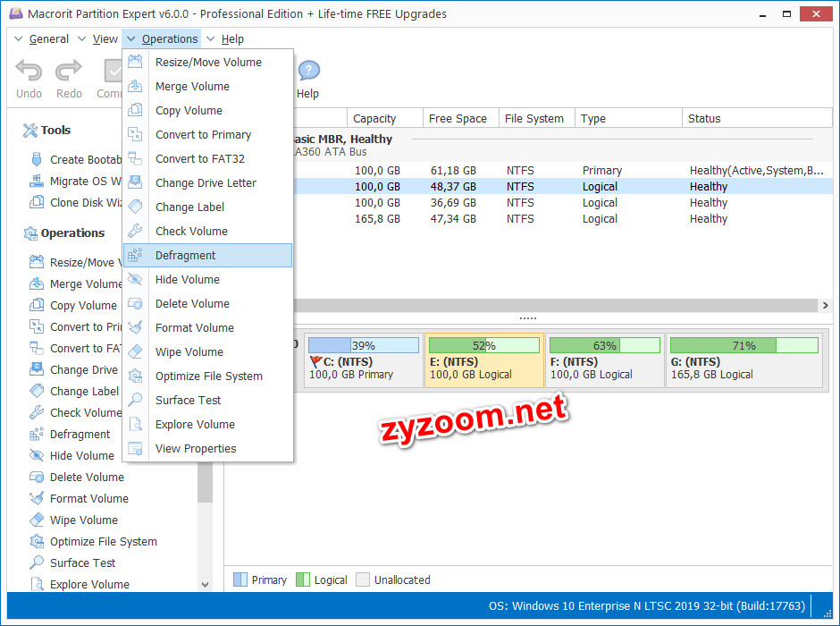Screen dimensions: 840x626
Task: Click Convert to FAT32 icon in menu
Action: [x=135, y=158]
